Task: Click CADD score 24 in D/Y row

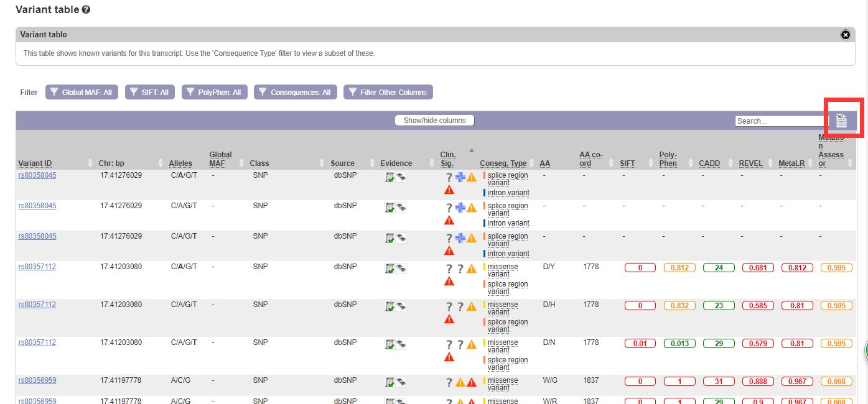Action: point(719,268)
